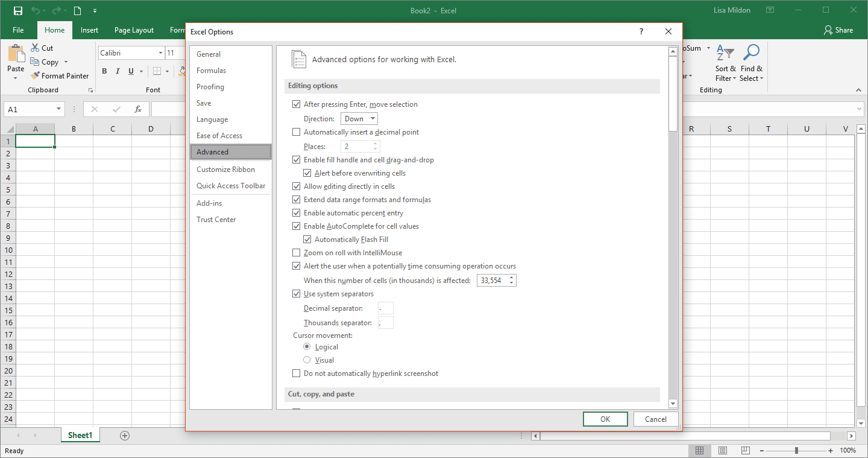Viewport: 868px width, 458px height.
Task: Toggle Italic formatting
Action: point(116,71)
